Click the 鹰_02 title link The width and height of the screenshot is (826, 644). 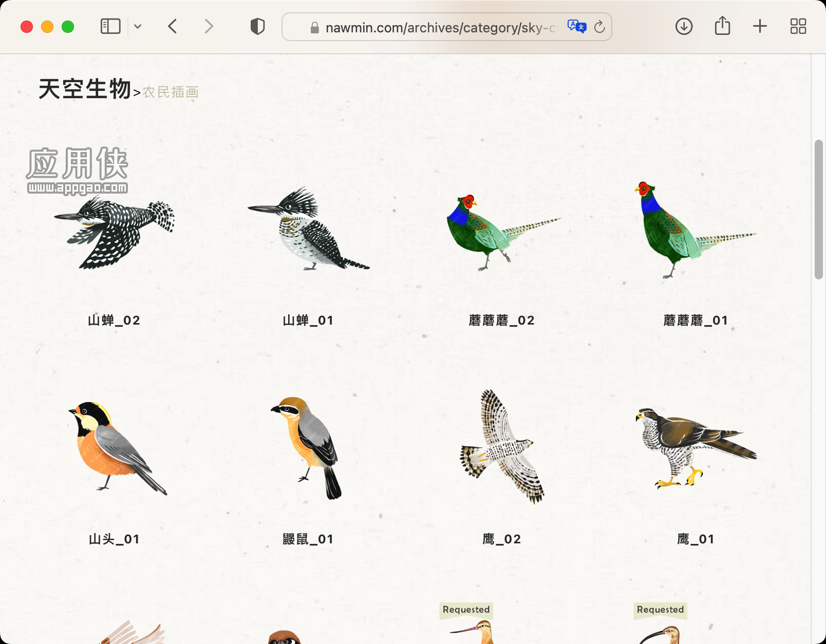(x=502, y=539)
